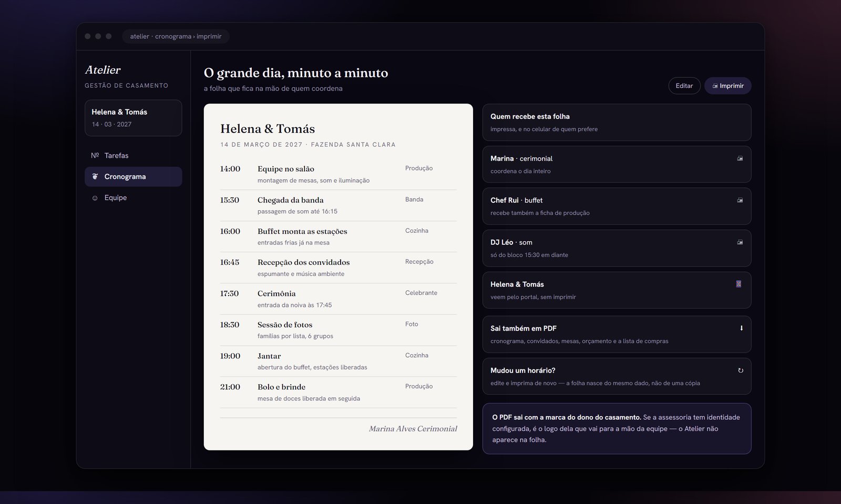Click the Editar button
The height and width of the screenshot is (504, 841).
tap(684, 86)
